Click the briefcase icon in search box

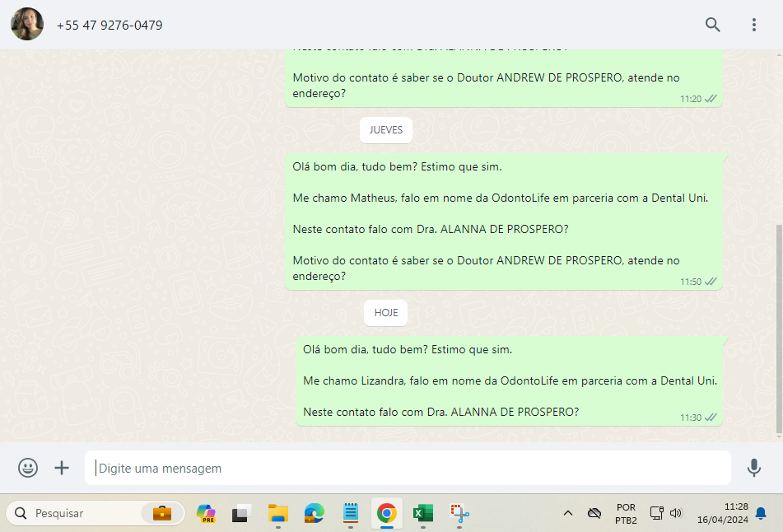click(x=162, y=513)
